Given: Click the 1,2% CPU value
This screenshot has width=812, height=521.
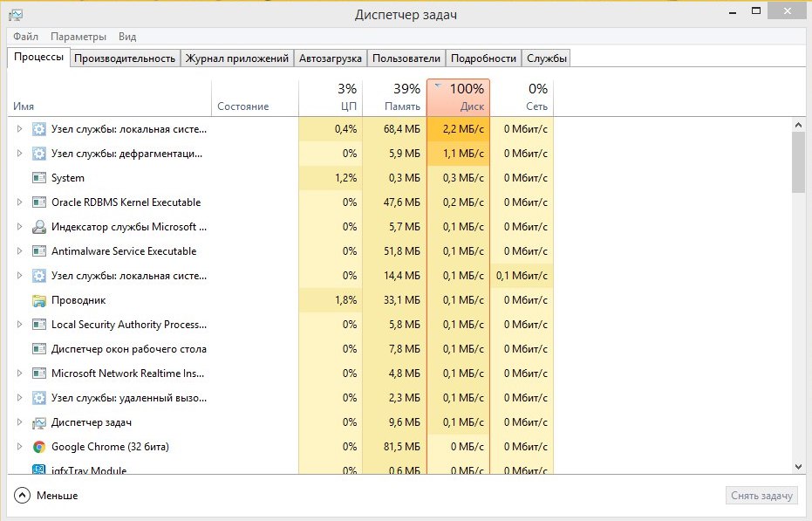Looking at the screenshot, I should point(345,178).
